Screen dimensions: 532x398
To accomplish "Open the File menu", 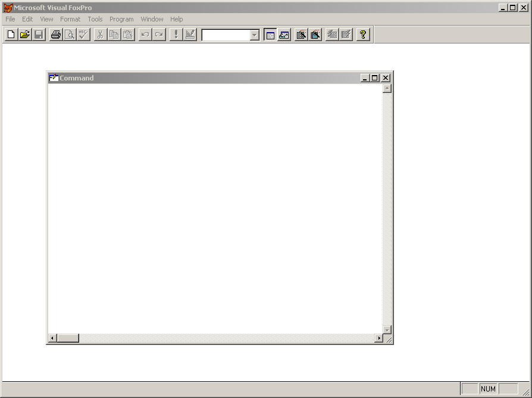I will point(10,19).
